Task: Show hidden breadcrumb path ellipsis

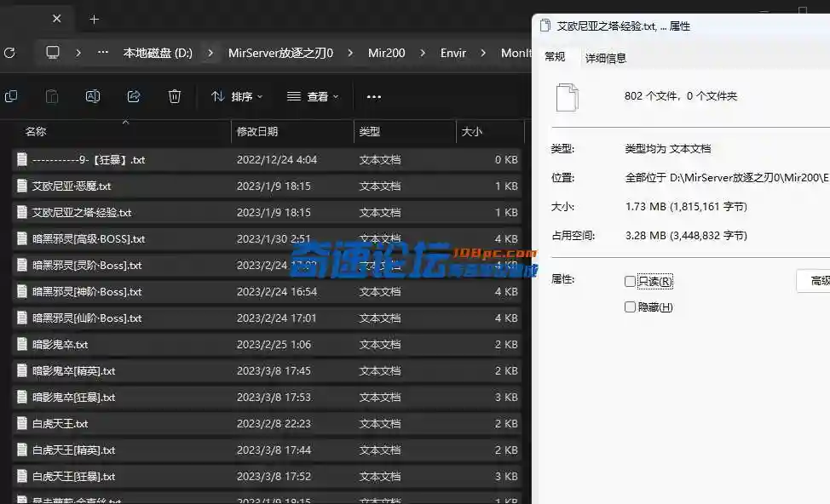Action: click(x=103, y=52)
